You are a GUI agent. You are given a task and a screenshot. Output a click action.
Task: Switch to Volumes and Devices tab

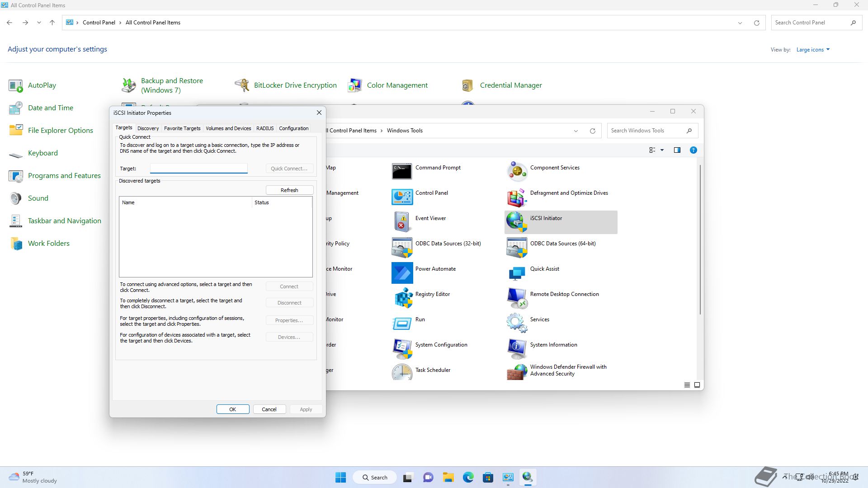click(228, 128)
